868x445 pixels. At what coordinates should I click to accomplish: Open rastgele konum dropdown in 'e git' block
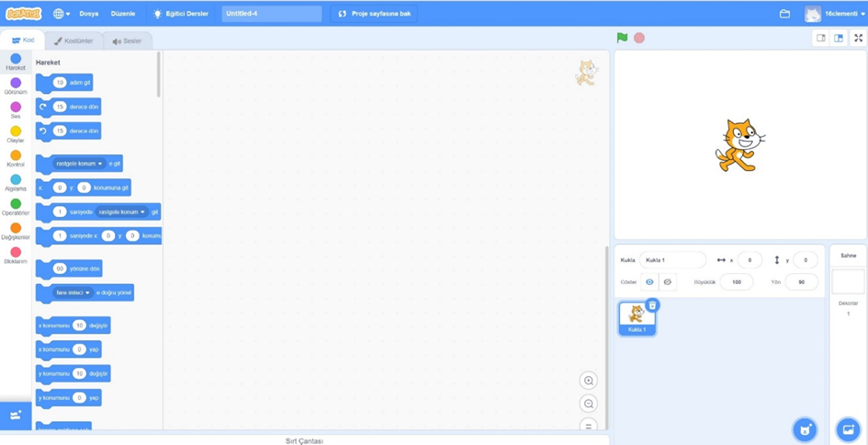pos(80,164)
